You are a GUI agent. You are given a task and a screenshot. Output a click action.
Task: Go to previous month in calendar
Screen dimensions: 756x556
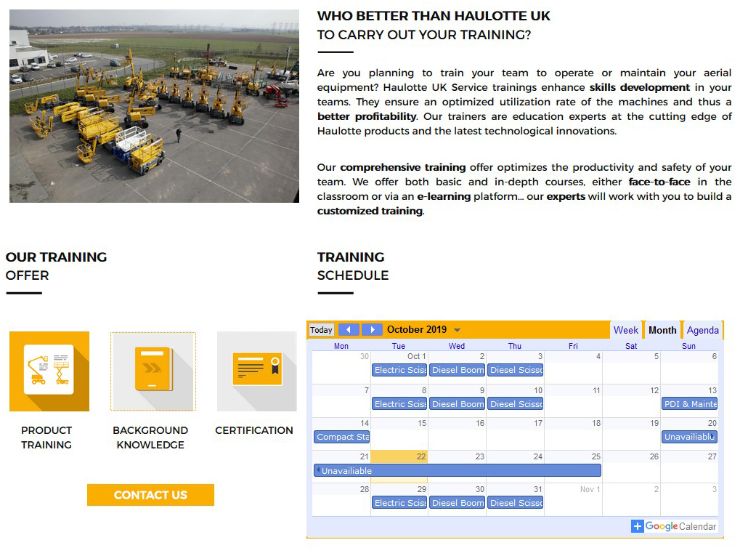point(349,330)
